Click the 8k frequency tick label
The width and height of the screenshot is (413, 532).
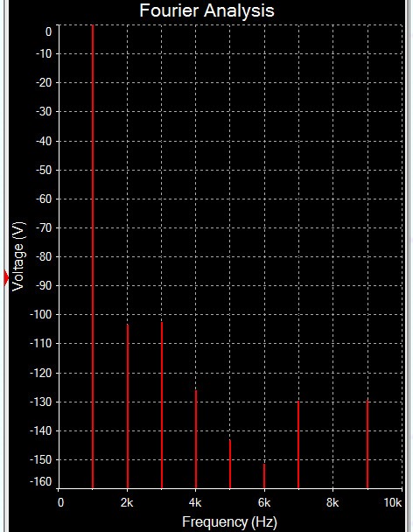tap(332, 502)
